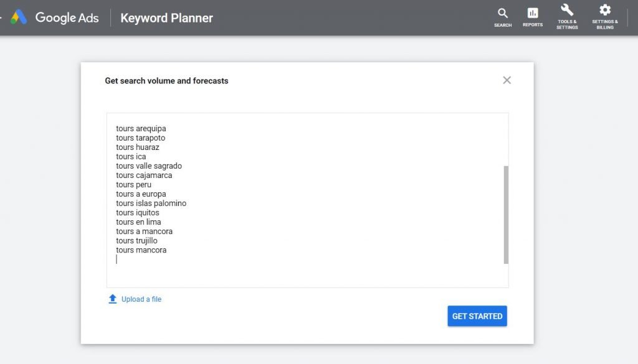Click the 'tours valle sagrado' line
Image resolution: width=638 pixels, height=364 pixels.
click(x=149, y=166)
